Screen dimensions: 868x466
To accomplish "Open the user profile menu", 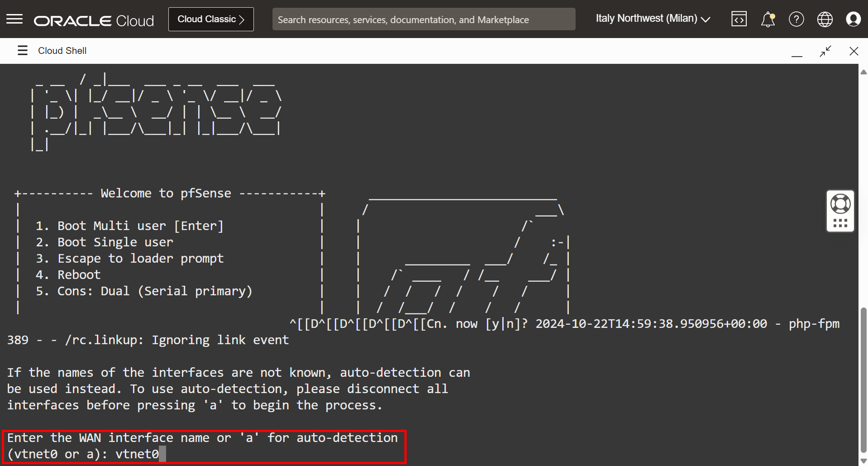I will (x=853, y=19).
